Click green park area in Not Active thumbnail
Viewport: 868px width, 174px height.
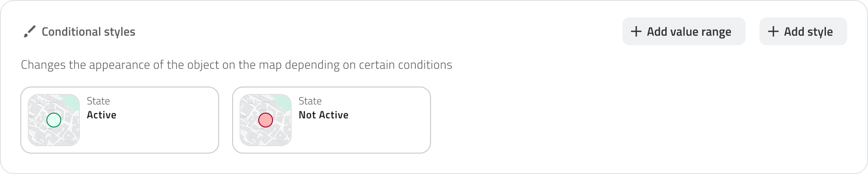pos(283,103)
